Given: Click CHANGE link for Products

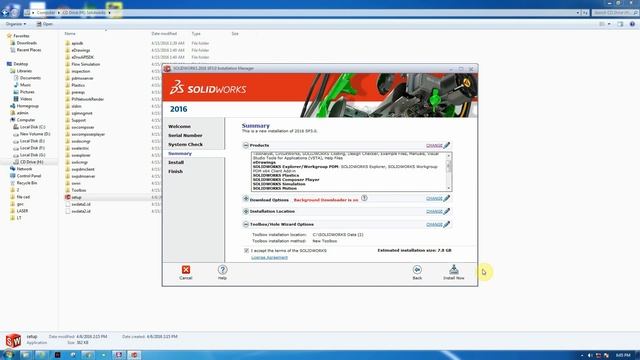Looking at the screenshot, I should coord(434,145).
